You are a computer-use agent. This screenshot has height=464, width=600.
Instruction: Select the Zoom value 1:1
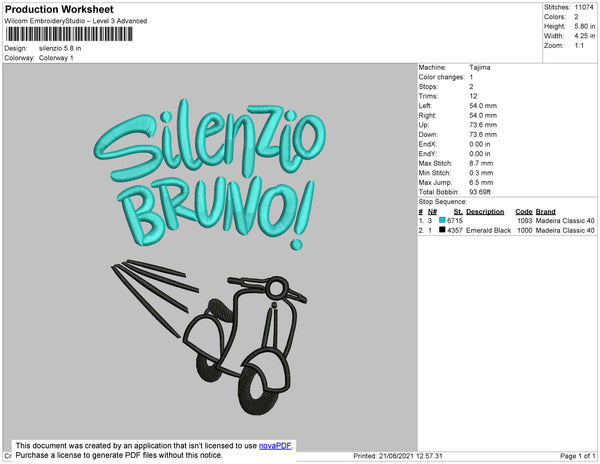(579, 46)
